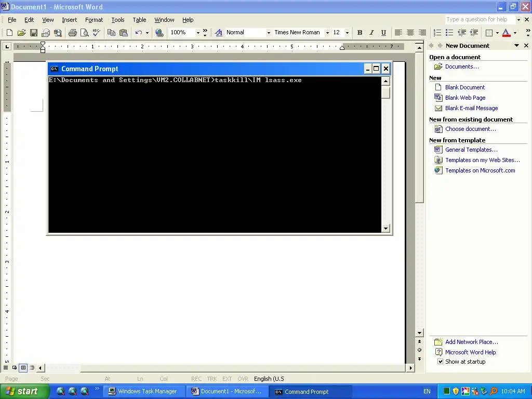Decrease the paragraph indent

tap(462, 33)
